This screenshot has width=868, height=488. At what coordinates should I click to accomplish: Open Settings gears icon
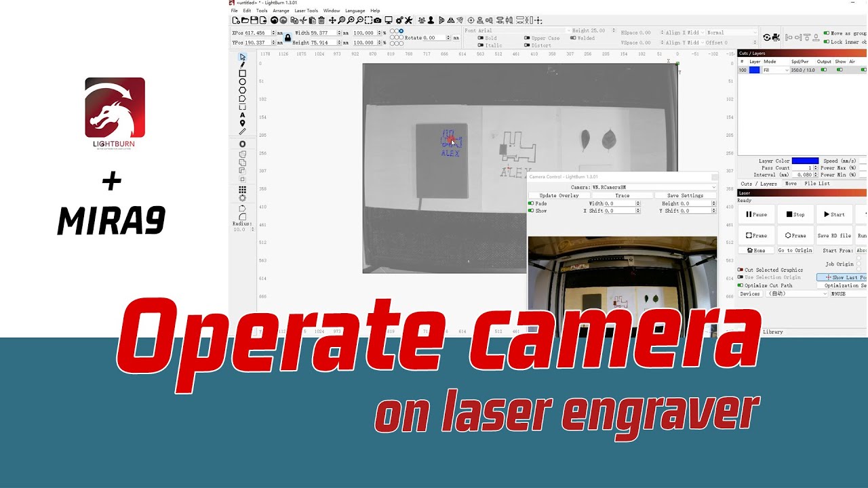[x=399, y=20]
